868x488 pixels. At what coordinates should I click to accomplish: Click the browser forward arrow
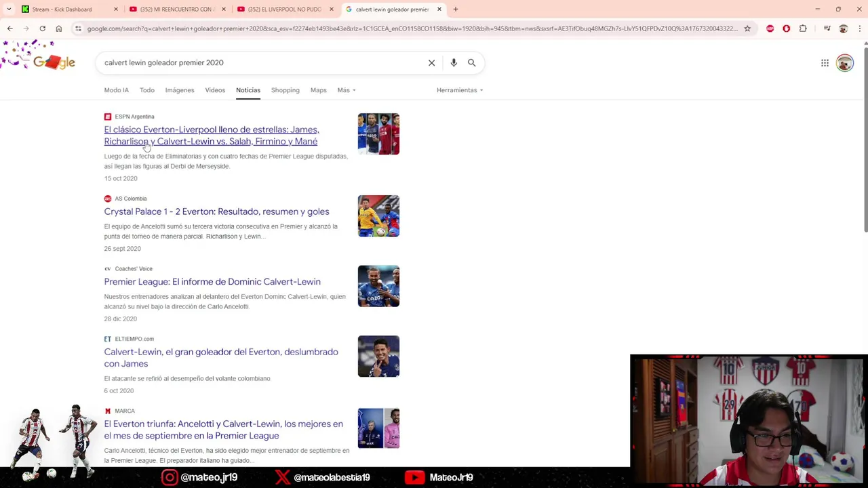click(x=26, y=28)
